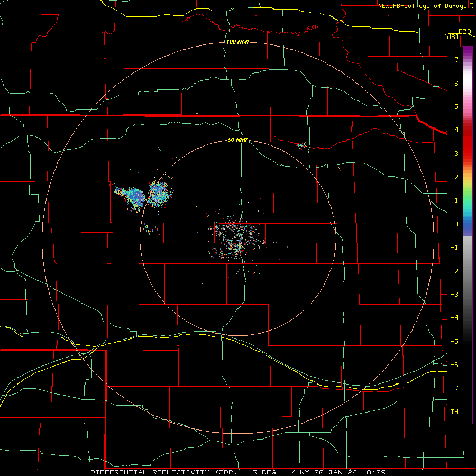Click the -2 value on the scale
Image resolution: width=476 pixels, height=476 pixels.
(x=454, y=271)
